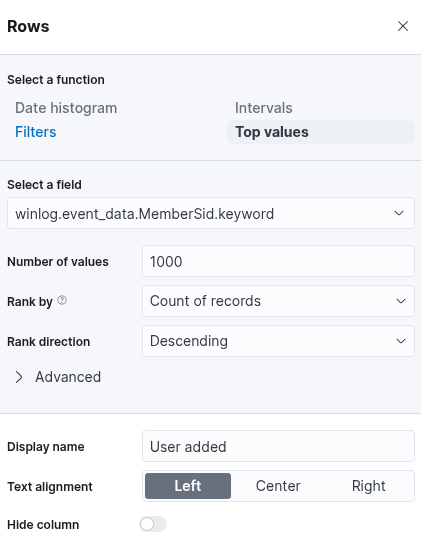Click the Display name text field
421x544 pixels.
278,446
